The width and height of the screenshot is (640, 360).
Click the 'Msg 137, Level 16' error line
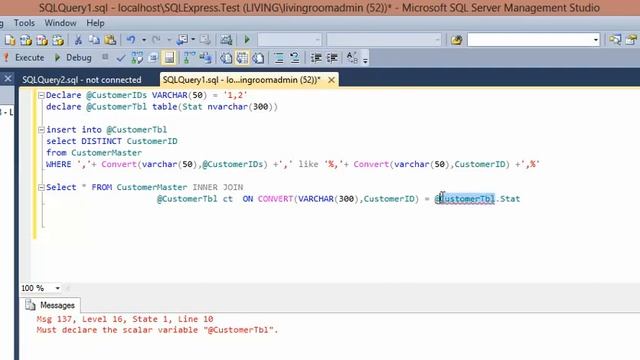(125, 319)
